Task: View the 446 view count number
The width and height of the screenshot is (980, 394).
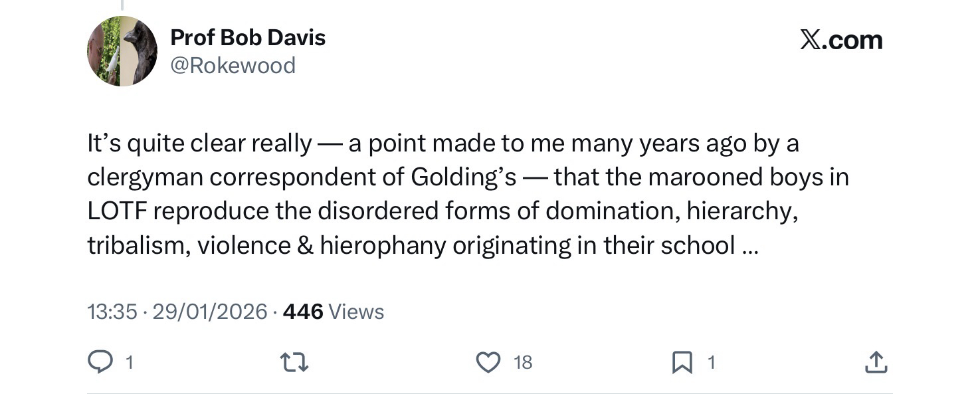Action: click(303, 311)
